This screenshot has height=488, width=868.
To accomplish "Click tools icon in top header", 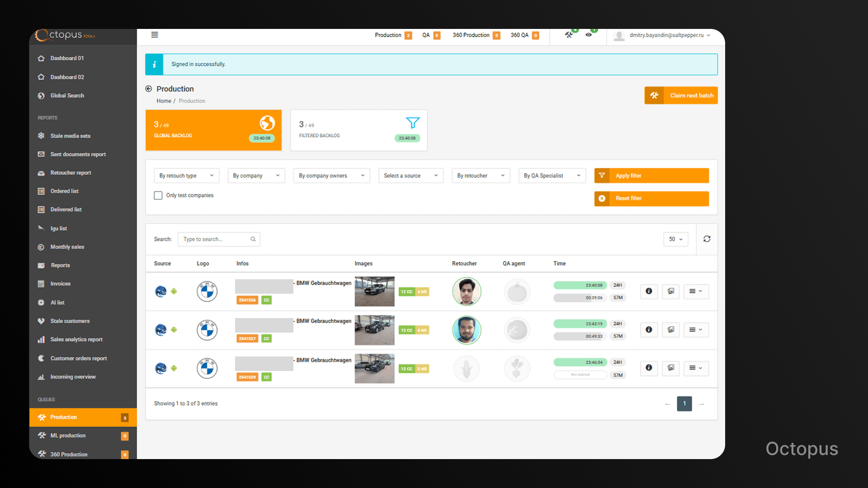I will pyautogui.click(x=569, y=35).
